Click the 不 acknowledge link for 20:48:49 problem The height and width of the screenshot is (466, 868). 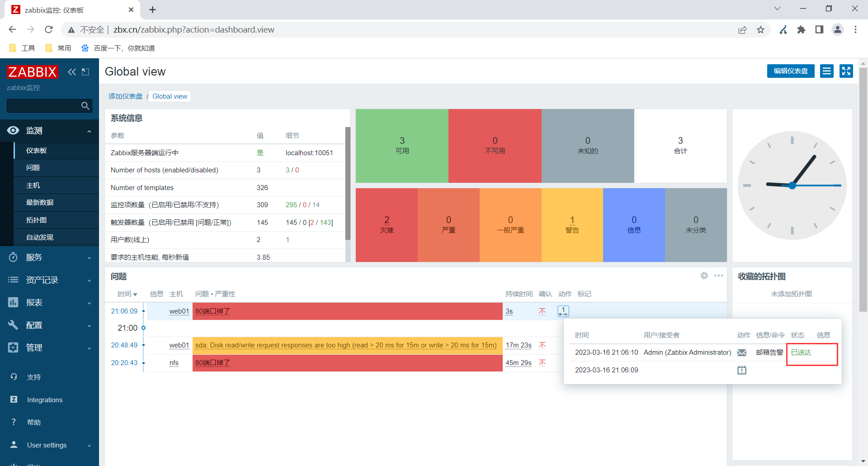[542, 345]
